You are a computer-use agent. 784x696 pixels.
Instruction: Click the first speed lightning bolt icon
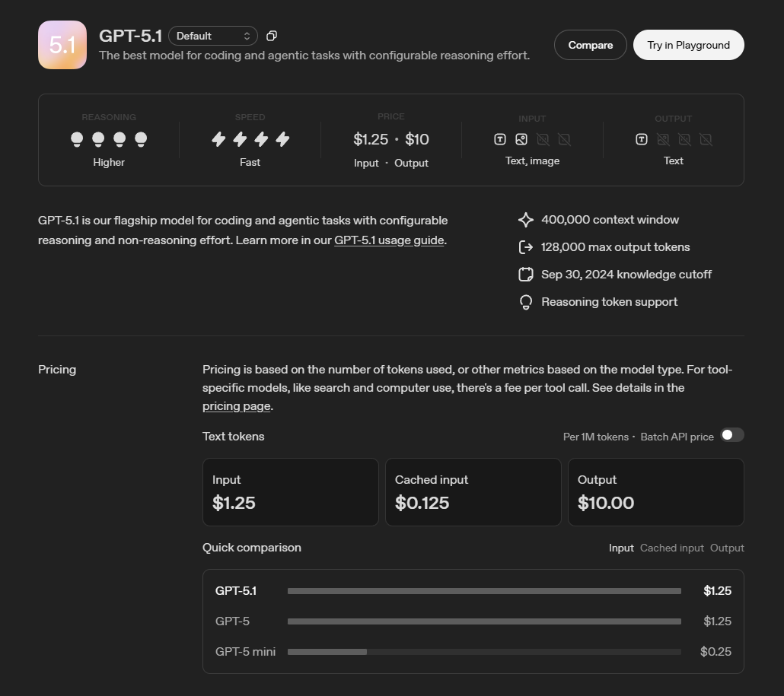tap(218, 139)
